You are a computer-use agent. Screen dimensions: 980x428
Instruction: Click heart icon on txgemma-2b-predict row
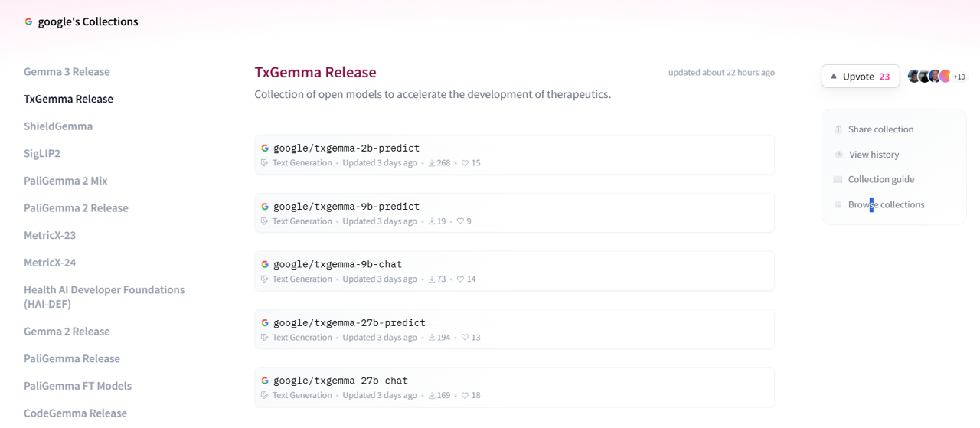pyautogui.click(x=465, y=163)
